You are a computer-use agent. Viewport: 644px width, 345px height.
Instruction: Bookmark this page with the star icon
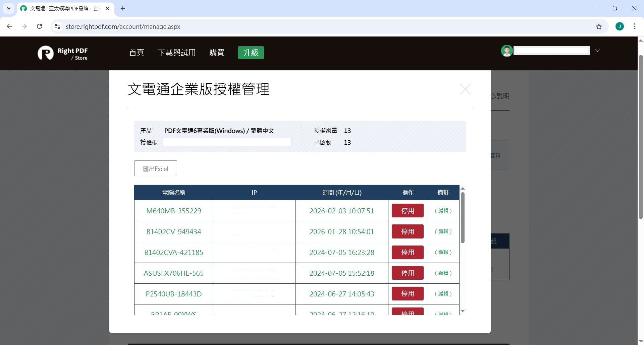(x=599, y=26)
